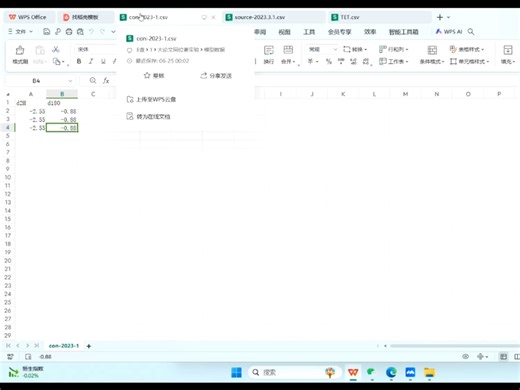Open the Windows Start menu
Screen dimensions: 520x390
tap(236, 372)
